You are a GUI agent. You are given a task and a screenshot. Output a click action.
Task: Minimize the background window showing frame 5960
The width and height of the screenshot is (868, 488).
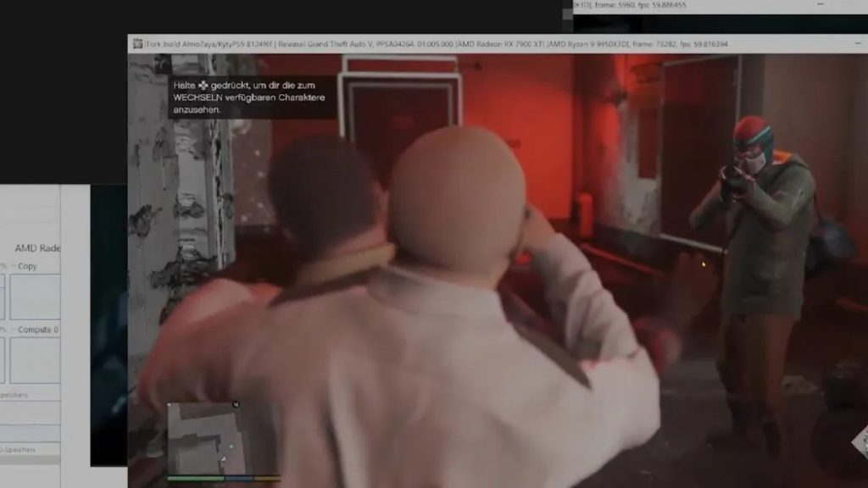coord(821,4)
